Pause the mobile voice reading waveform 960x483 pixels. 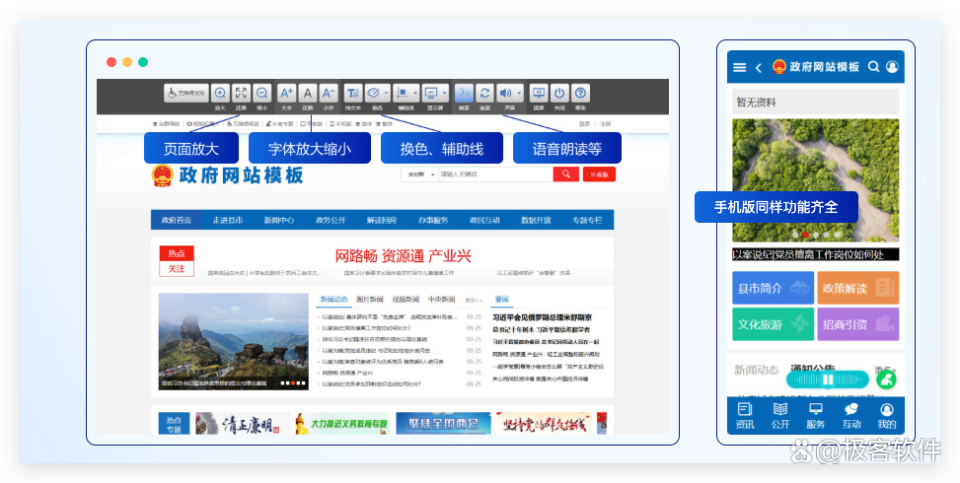coord(828,380)
